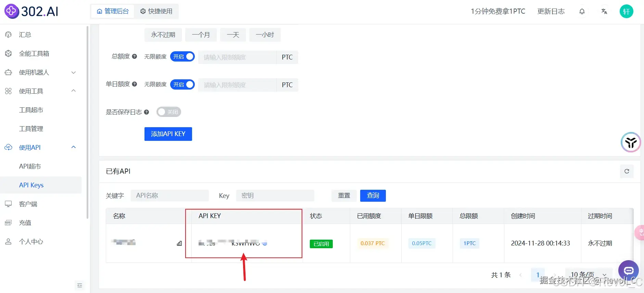Image resolution: width=644 pixels, height=293 pixels.
Task: Click the 永不过期 cell in the table row
Action: point(600,243)
